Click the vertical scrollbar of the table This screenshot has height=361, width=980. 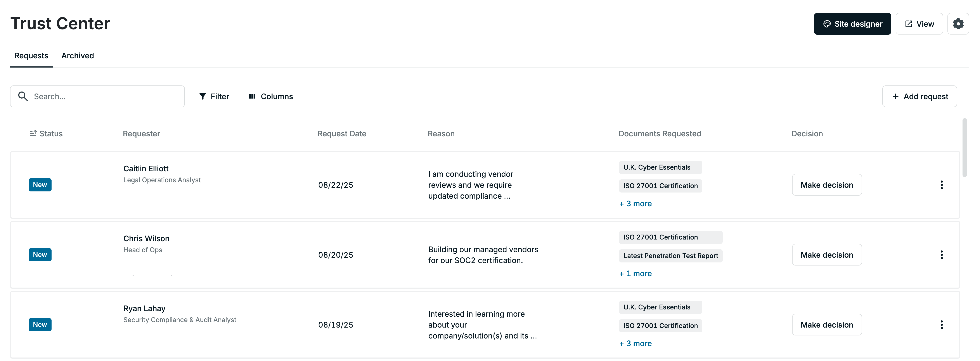(x=964, y=148)
